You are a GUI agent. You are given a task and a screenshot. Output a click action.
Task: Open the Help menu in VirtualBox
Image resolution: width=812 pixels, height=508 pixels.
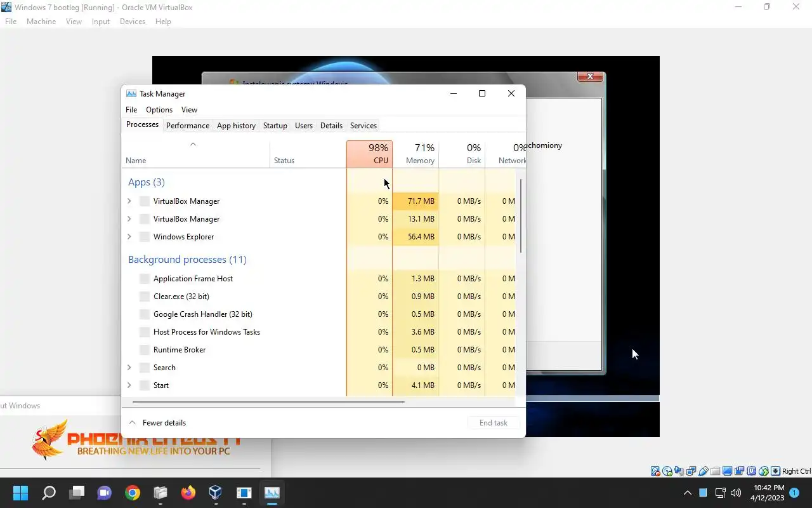click(x=163, y=22)
